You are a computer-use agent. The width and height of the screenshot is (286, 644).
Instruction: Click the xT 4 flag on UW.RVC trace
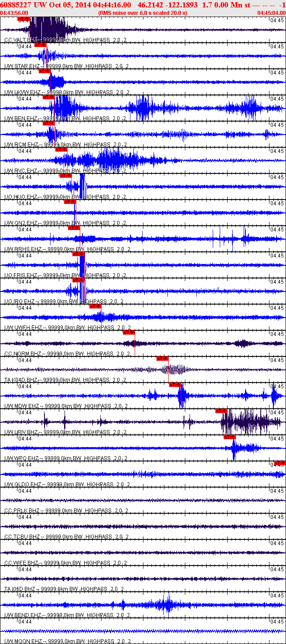click(x=61, y=149)
